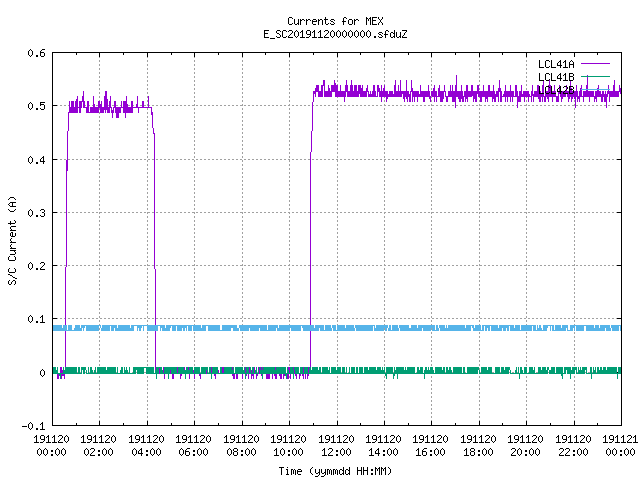
Task: Click the "191120 04:00" x-axis tick label
Action: 146,446
